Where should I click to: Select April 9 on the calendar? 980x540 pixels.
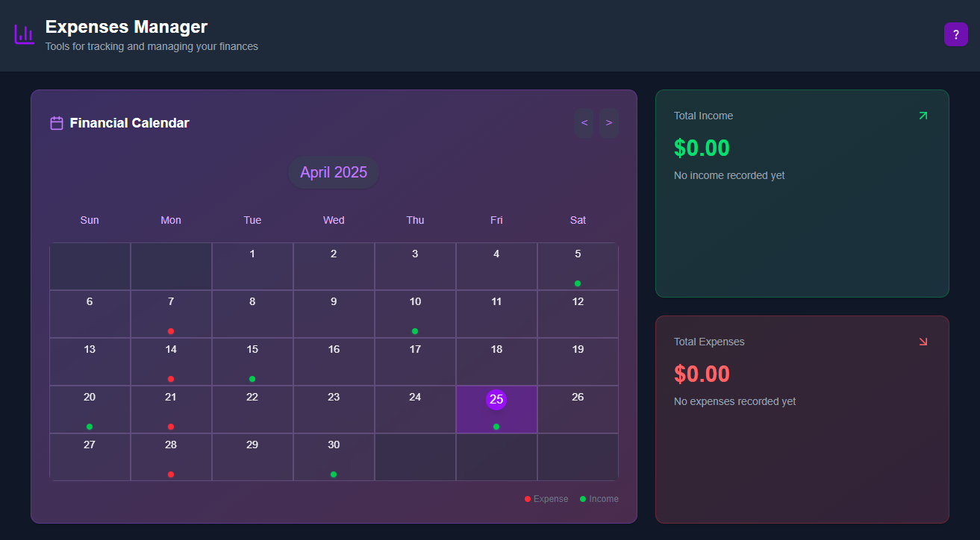click(334, 314)
